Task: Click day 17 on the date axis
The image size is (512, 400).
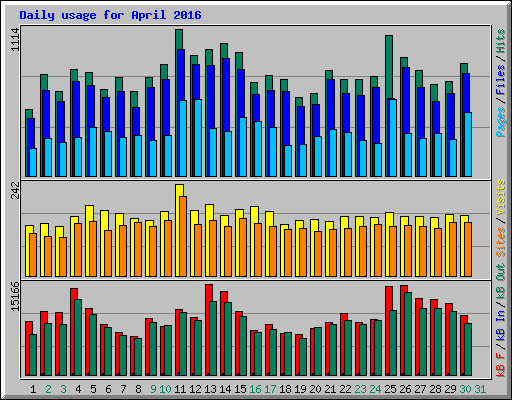Action: 270,389
